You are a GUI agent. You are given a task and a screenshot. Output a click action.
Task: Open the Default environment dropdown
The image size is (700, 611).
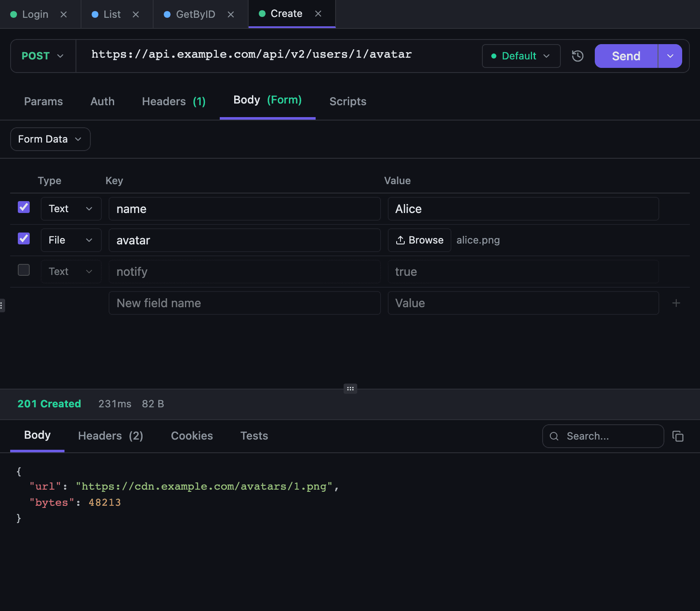coord(521,56)
